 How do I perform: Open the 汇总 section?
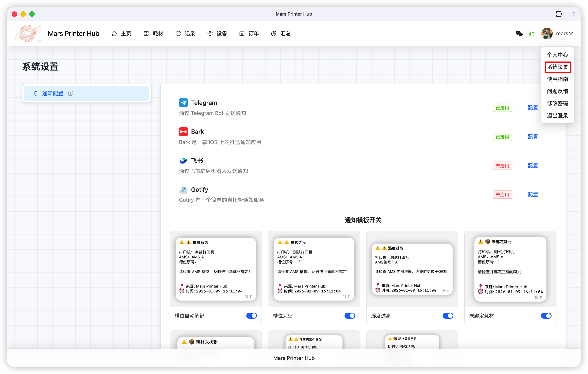pos(281,33)
